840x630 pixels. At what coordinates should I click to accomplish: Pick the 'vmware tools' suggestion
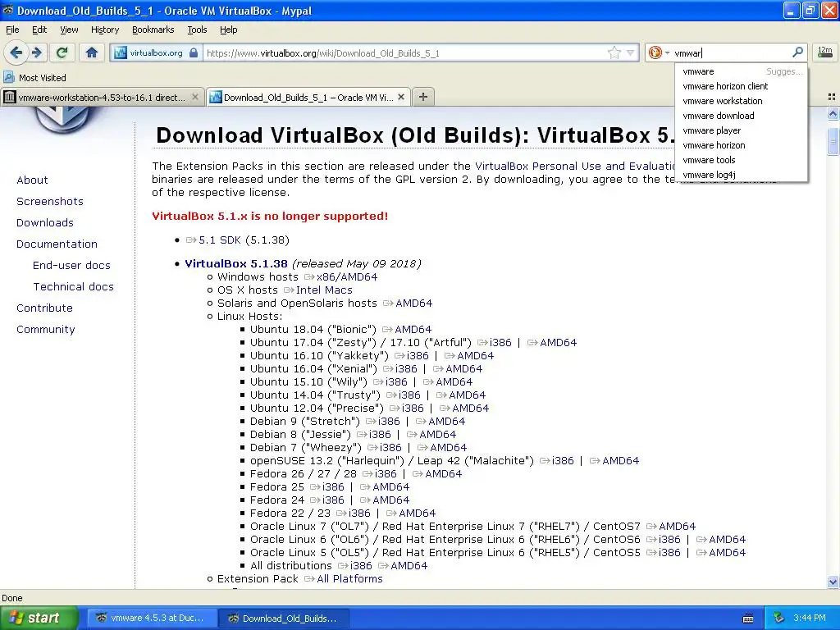click(741, 160)
